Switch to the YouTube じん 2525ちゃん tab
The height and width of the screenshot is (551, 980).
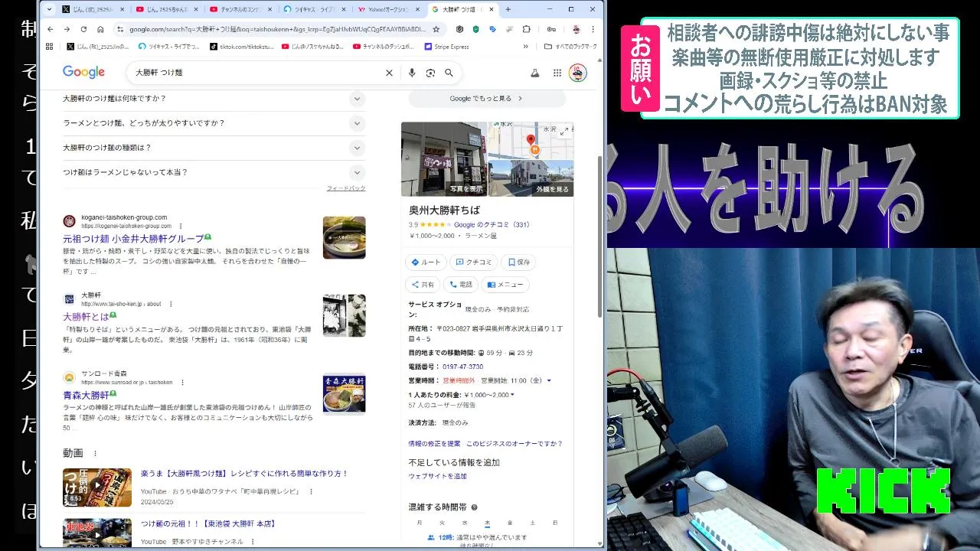(165, 9)
